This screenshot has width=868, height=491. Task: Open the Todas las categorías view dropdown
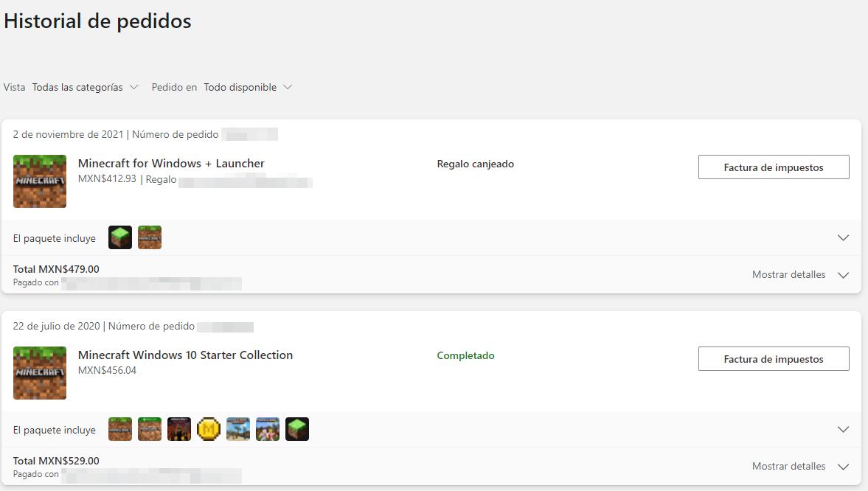point(86,88)
